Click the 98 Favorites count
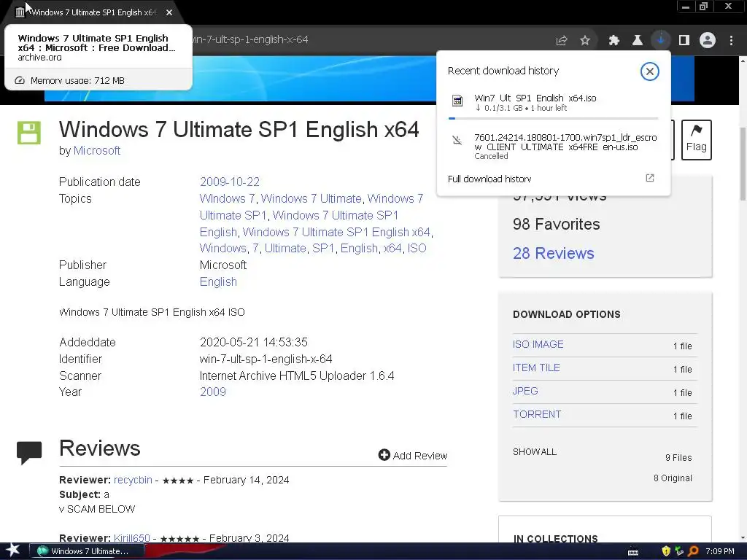This screenshot has height=560, width=747. point(556,225)
